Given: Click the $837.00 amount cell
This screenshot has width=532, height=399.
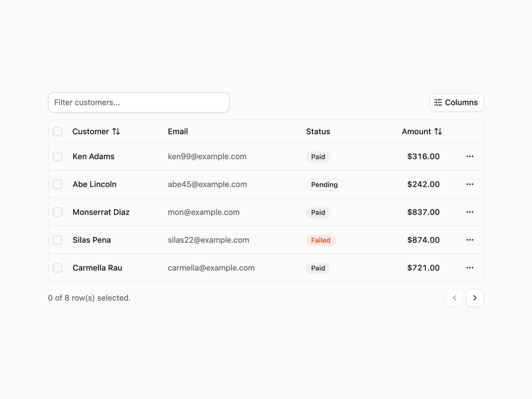Looking at the screenshot, I should [423, 212].
